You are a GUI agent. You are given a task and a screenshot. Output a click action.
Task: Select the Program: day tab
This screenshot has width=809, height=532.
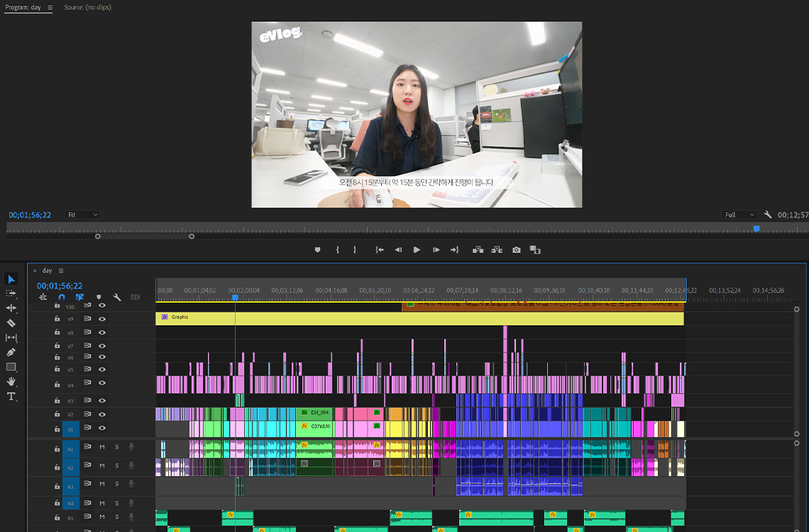pyautogui.click(x=23, y=7)
